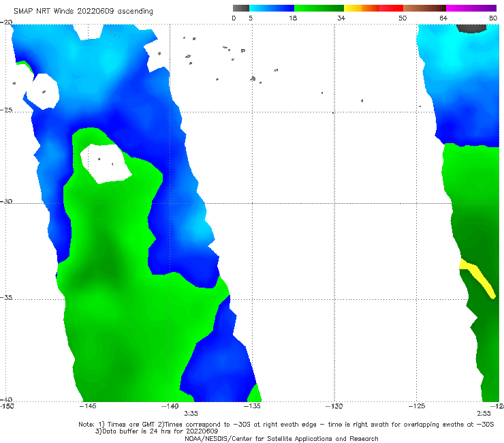
Task: Click the blue segment of the wind color bar
Action: tap(272, 8)
